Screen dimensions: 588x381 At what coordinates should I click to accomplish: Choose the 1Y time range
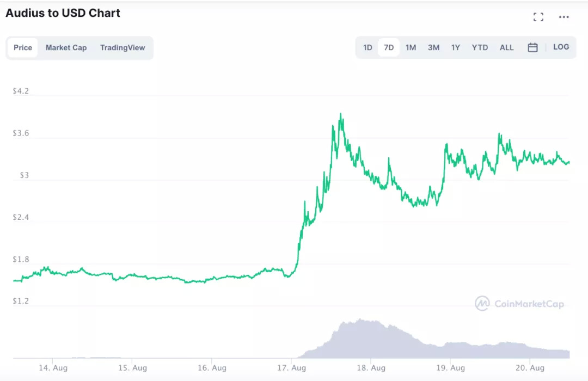pos(455,48)
